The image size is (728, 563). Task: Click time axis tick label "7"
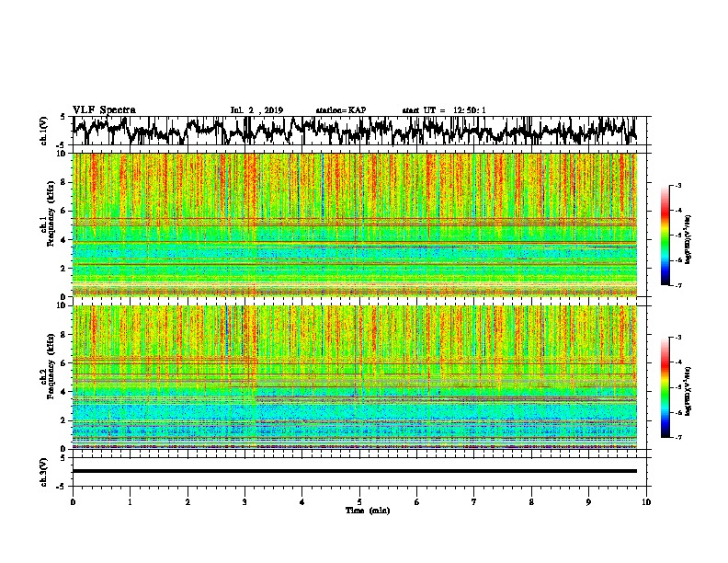[x=474, y=502]
